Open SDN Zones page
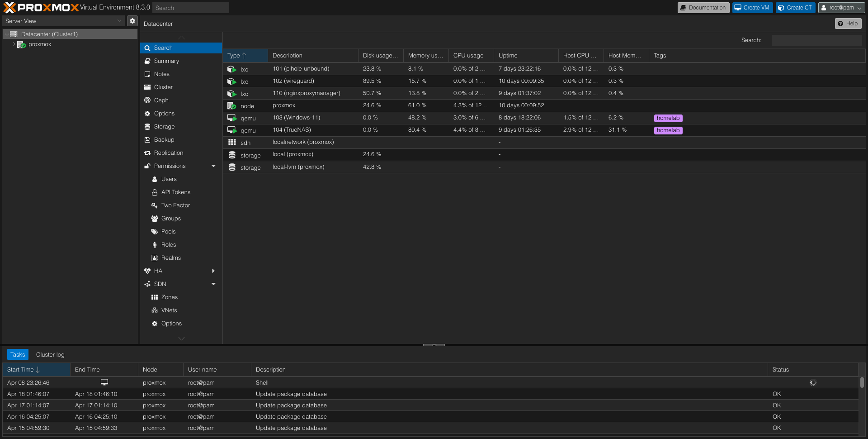The width and height of the screenshot is (868, 439). click(181, 297)
